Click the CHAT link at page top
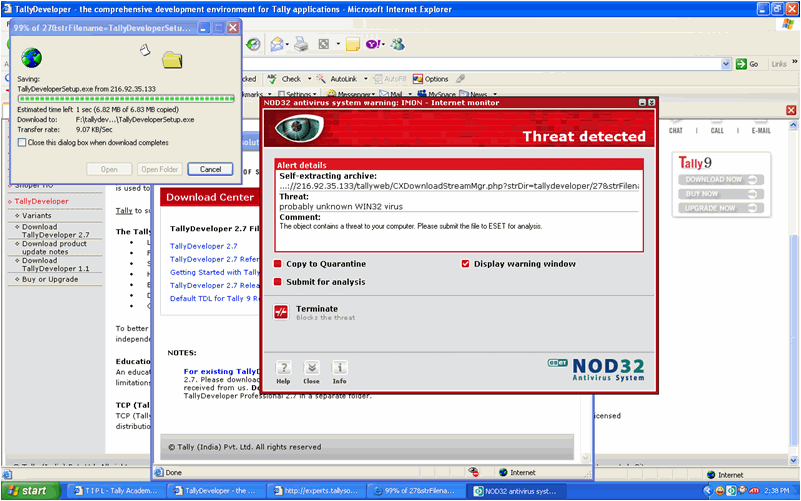This screenshot has height=501, width=801. [x=675, y=131]
